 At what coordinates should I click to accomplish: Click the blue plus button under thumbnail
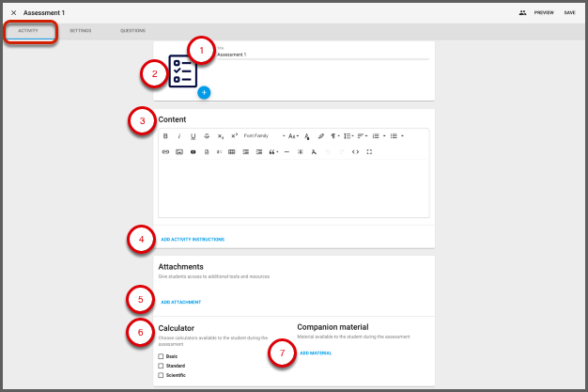pos(204,92)
